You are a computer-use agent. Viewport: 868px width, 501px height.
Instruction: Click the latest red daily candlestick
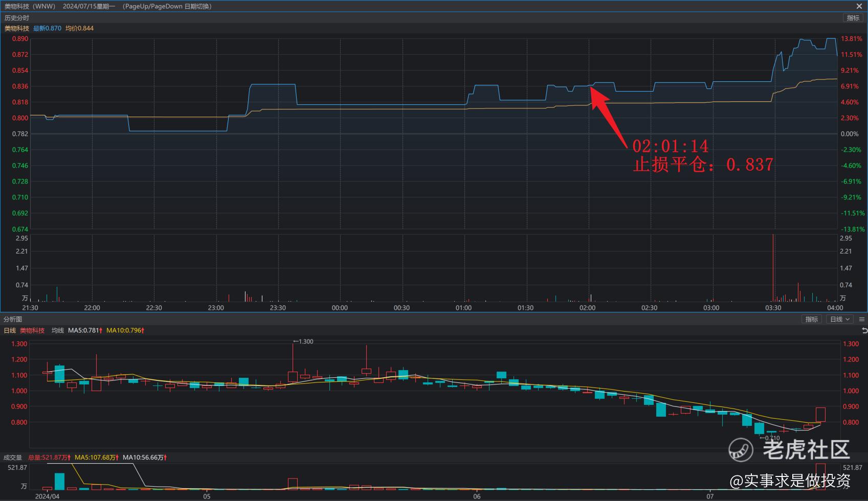(820, 415)
